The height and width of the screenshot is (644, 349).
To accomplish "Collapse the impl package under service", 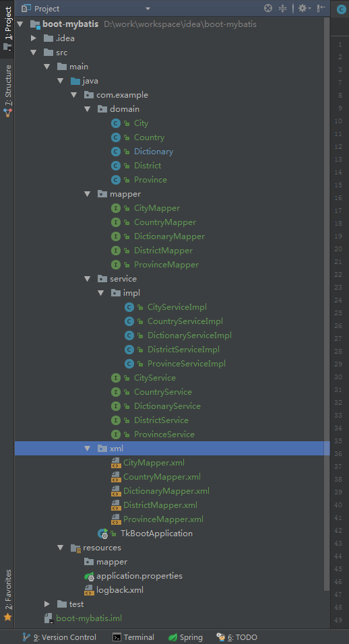I will click(x=101, y=293).
